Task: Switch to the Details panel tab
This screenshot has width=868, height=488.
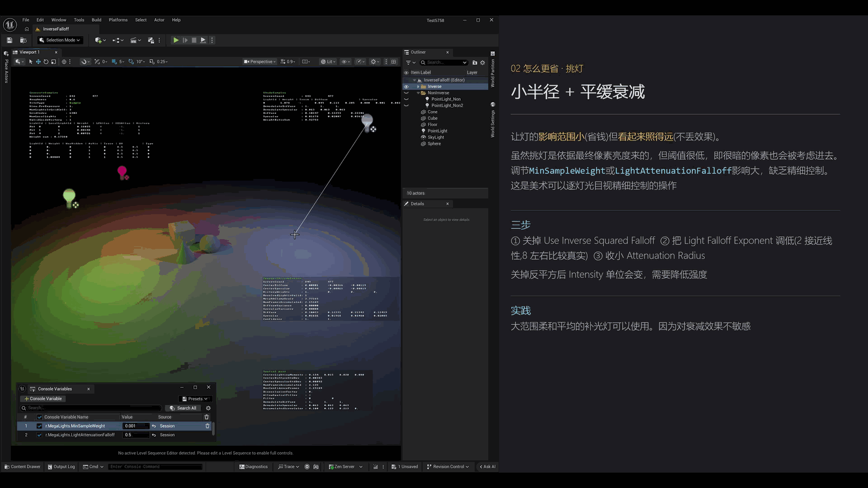Action: pyautogui.click(x=417, y=204)
